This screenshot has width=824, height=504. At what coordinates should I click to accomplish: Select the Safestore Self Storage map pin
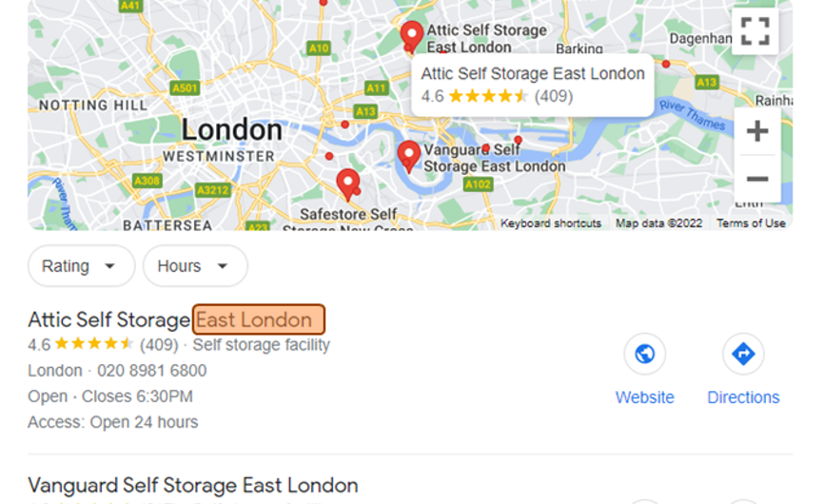(x=348, y=184)
